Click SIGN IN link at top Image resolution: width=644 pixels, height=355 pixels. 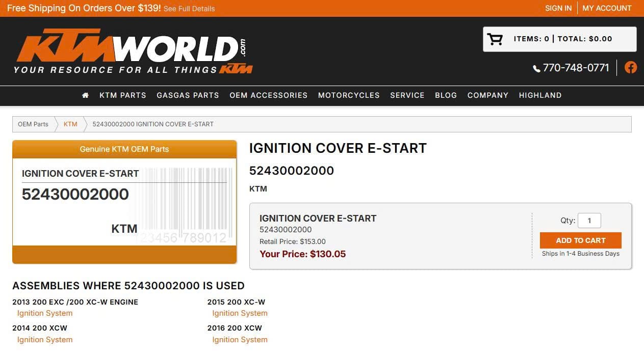pyautogui.click(x=558, y=8)
